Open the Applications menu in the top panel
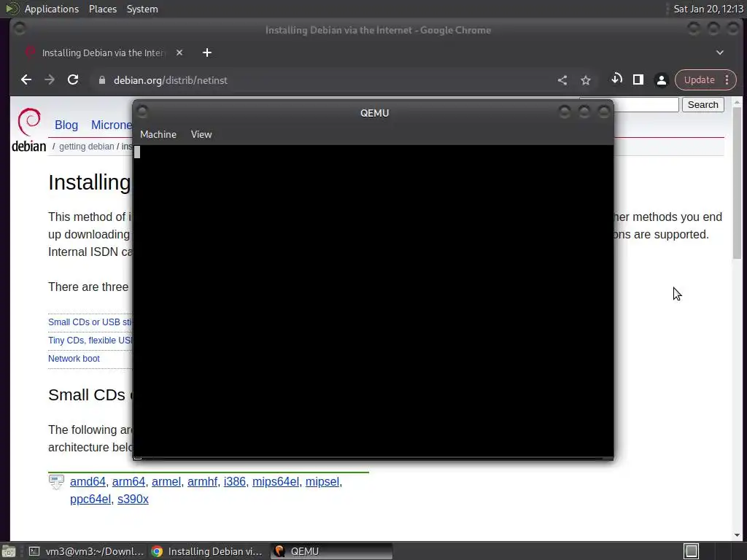Image resolution: width=747 pixels, height=560 pixels. pyautogui.click(x=52, y=9)
